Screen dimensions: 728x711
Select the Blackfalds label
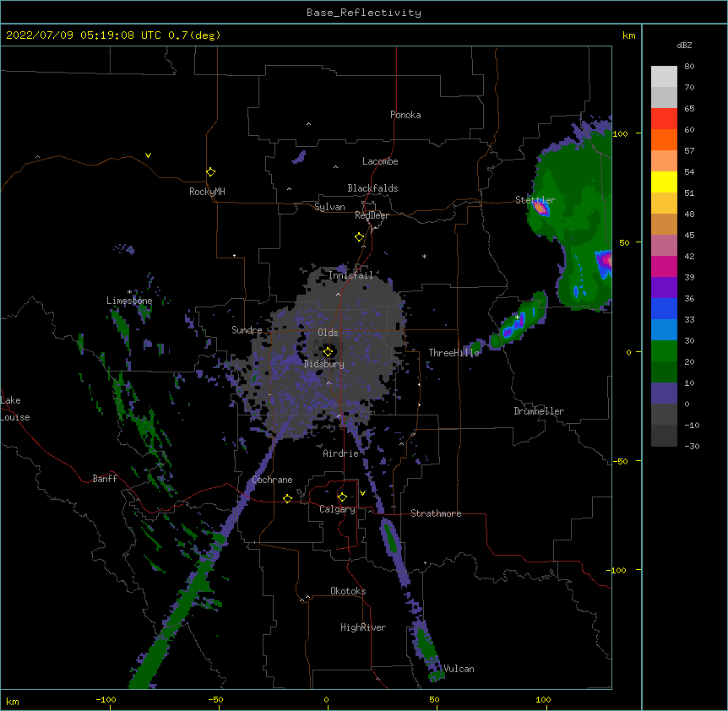click(372, 188)
